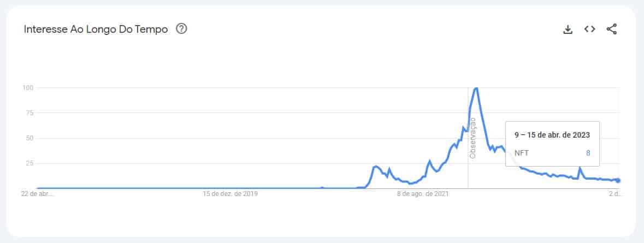Click the tooltip date 9 – 15 de abr. de 2023
This screenshot has height=243, width=644.
[x=552, y=135]
